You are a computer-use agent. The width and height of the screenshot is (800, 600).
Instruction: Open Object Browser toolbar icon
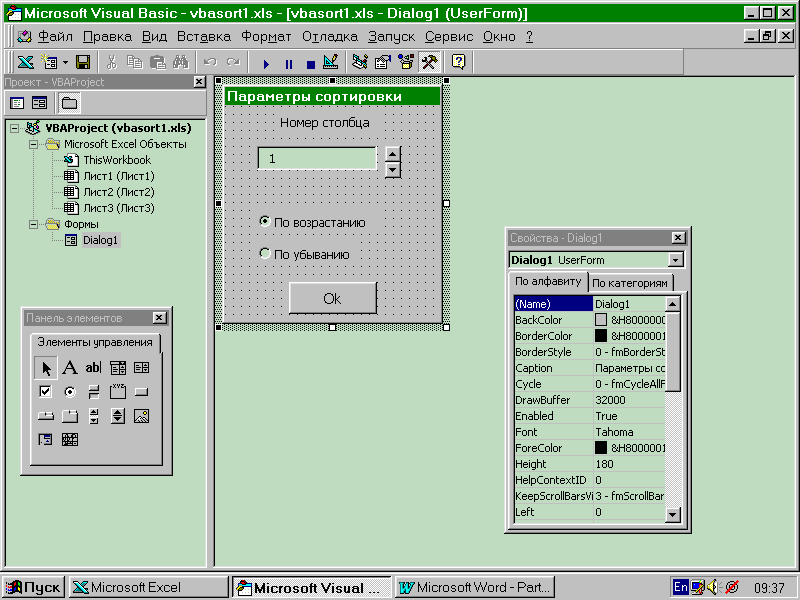(x=406, y=62)
